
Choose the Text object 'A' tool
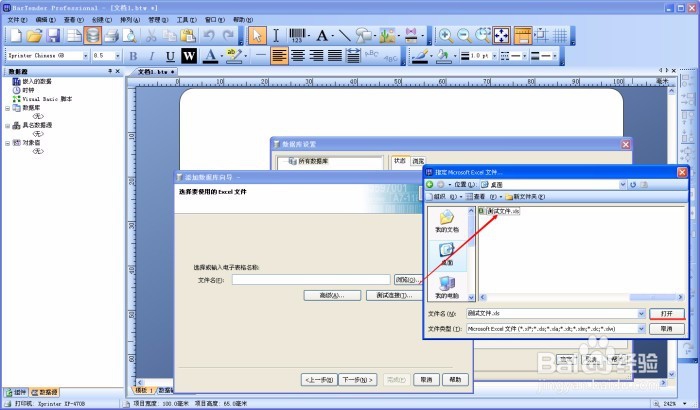tap(322, 36)
